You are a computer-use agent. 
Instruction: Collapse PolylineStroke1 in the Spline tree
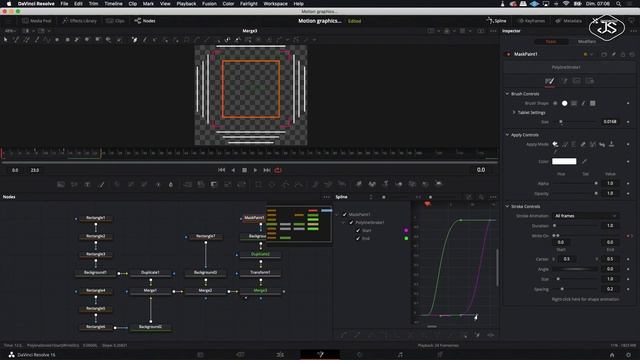[344, 222]
